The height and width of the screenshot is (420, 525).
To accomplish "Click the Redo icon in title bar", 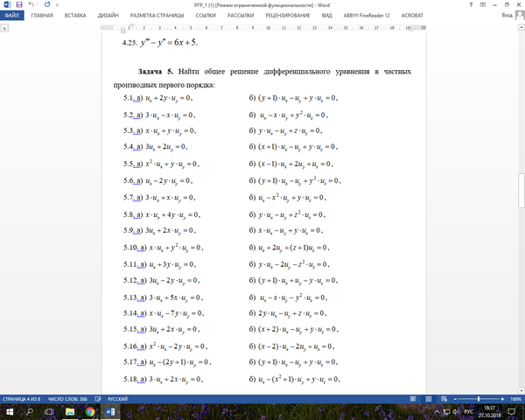I will 48,4.
